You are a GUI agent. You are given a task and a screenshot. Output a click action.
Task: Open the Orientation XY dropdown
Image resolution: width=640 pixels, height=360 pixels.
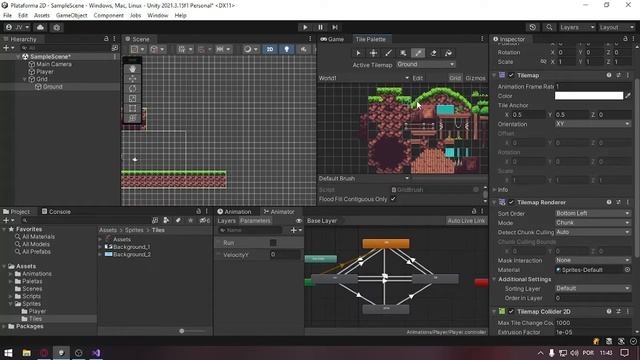coord(593,124)
